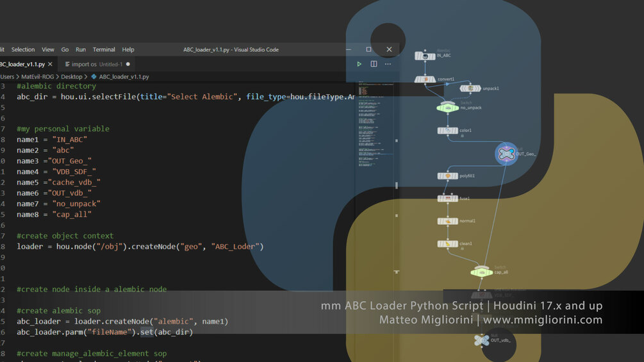Click the unsaved dot on Untitled-1 tab

tap(128, 64)
